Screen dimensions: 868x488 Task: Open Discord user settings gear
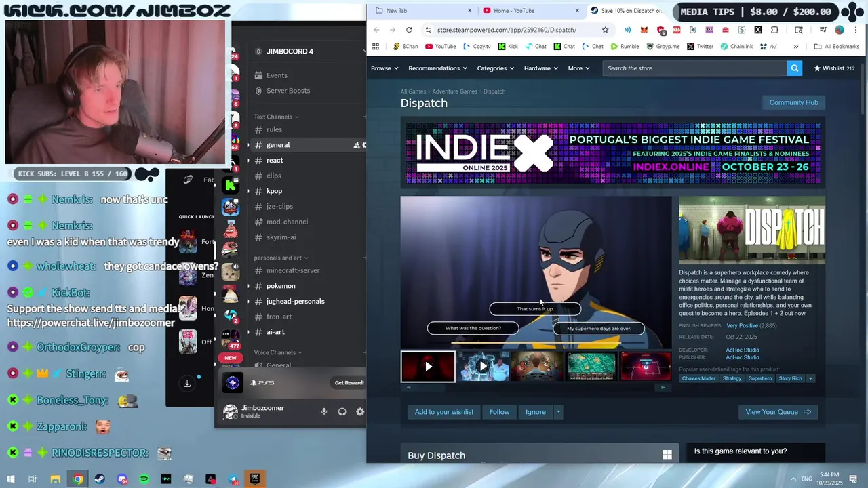pyautogui.click(x=360, y=411)
